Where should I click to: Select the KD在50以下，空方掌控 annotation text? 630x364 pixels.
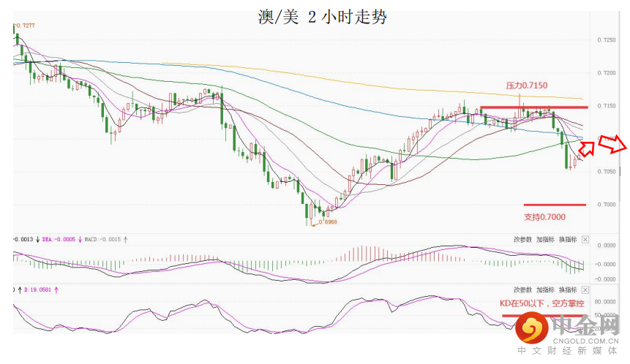[541, 303]
